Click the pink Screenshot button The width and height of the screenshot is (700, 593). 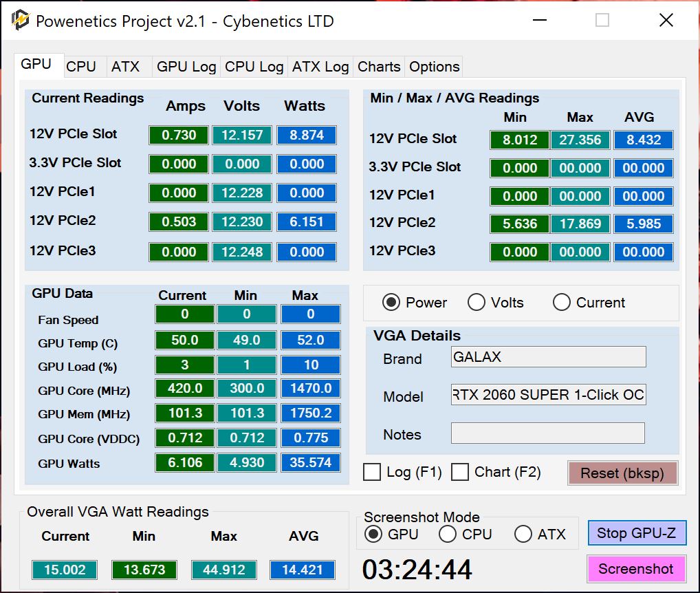point(636,569)
